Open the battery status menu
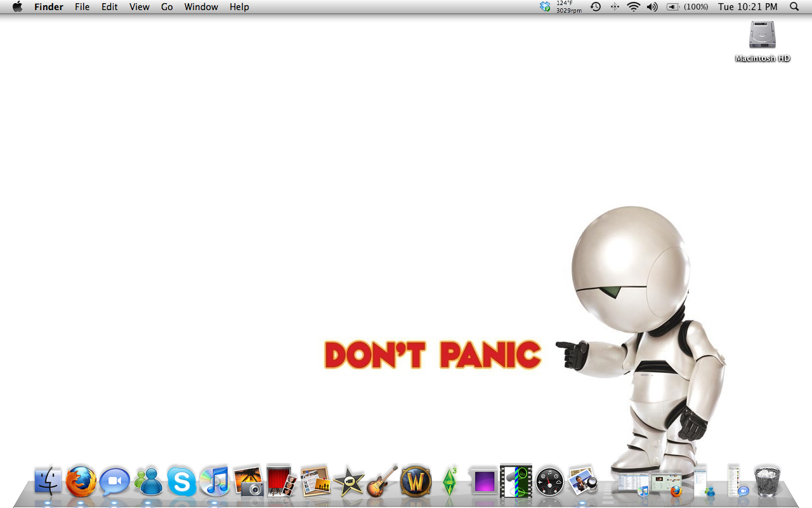The width and height of the screenshot is (812, 508). [x=687, y=7]
